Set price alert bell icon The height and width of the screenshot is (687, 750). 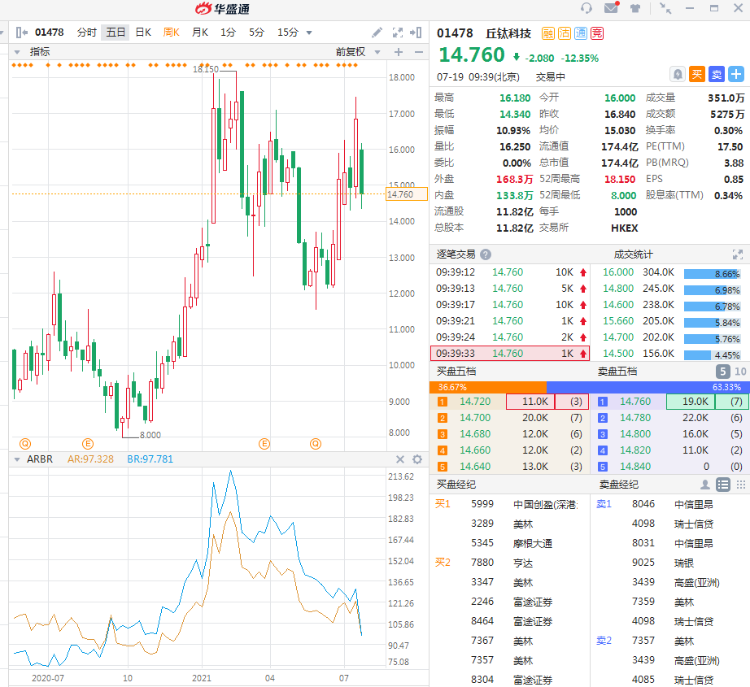coord(677,75)
